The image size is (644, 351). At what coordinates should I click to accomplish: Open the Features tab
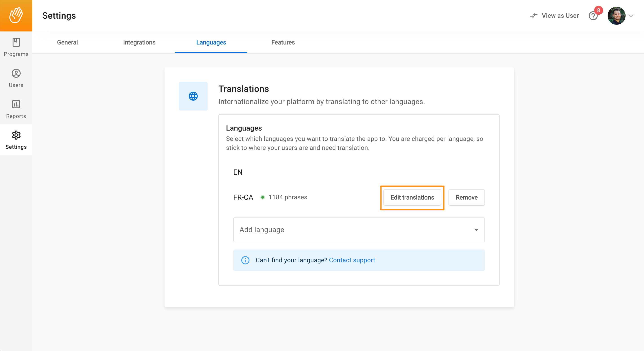(283, 42)
